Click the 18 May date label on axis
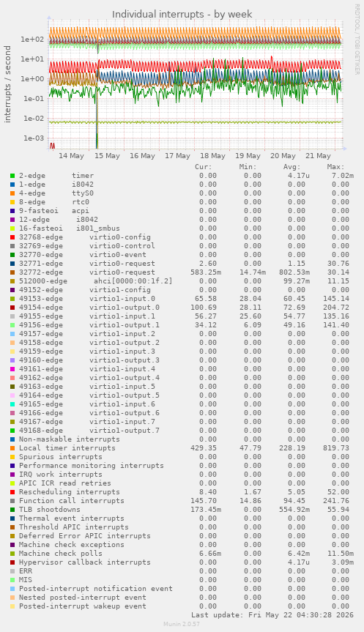Image resolution: width=364 pixels, height=632 pixels. tap(212, 156)
